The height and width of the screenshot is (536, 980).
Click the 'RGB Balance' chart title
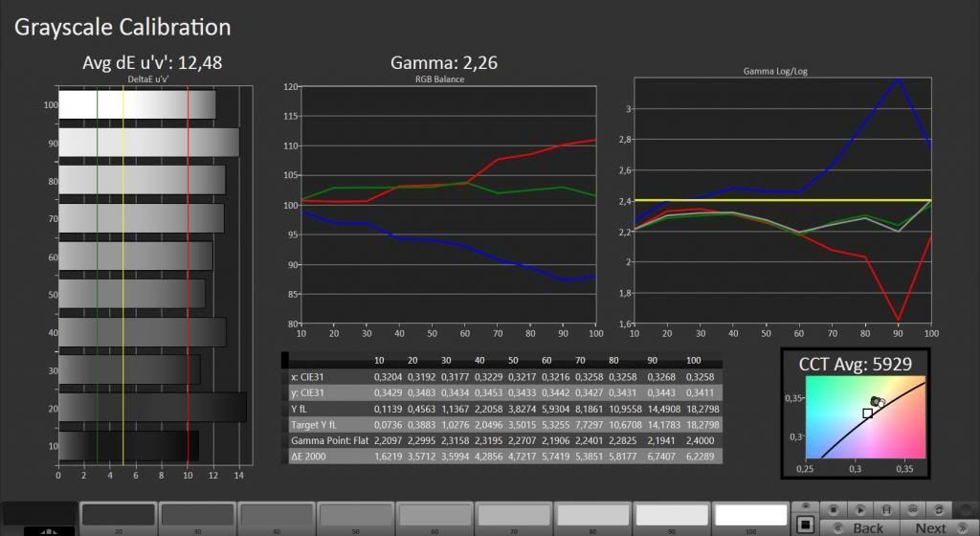point(439,79)
